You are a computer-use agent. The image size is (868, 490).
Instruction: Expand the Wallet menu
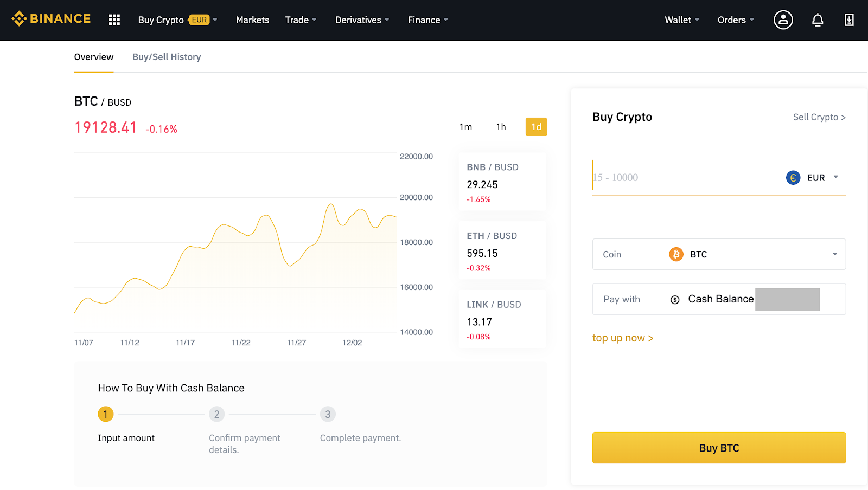point(681,20)
